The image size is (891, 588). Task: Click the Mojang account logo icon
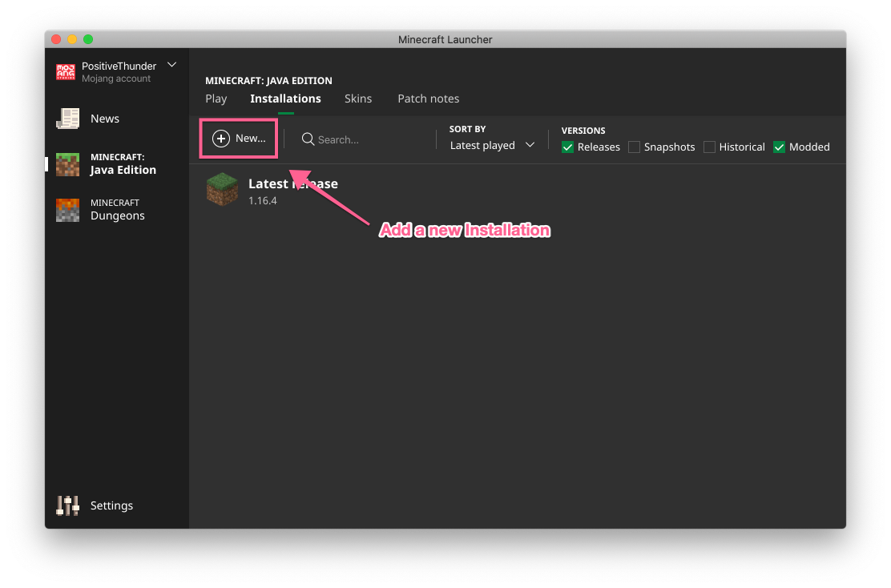tap(66, 72)
